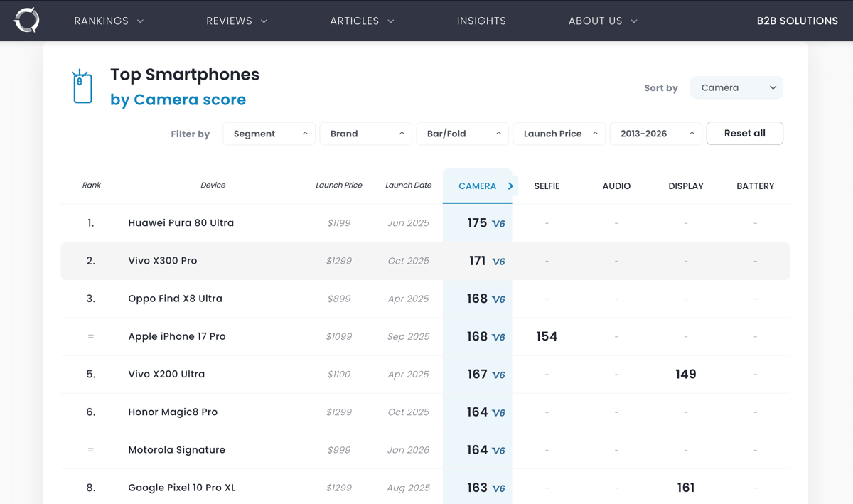
Task: Open the Oppo Find X8 Ultra device entry
Action: click(175, 299)
